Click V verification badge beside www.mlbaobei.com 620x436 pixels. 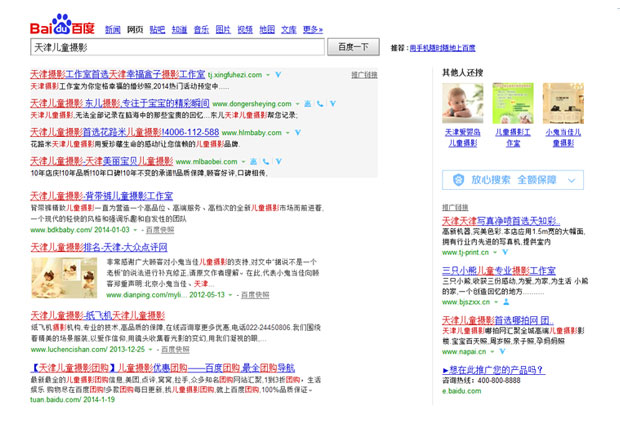(x=279, y=161)
